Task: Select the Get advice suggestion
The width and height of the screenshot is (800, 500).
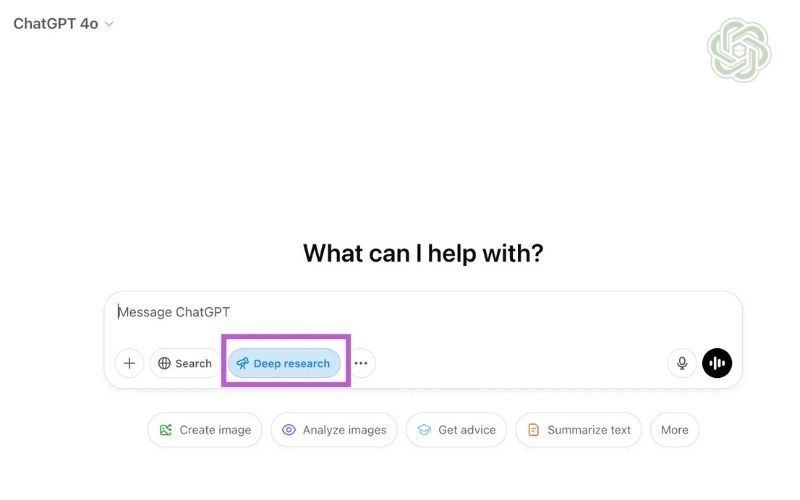Action: (456, 430)
